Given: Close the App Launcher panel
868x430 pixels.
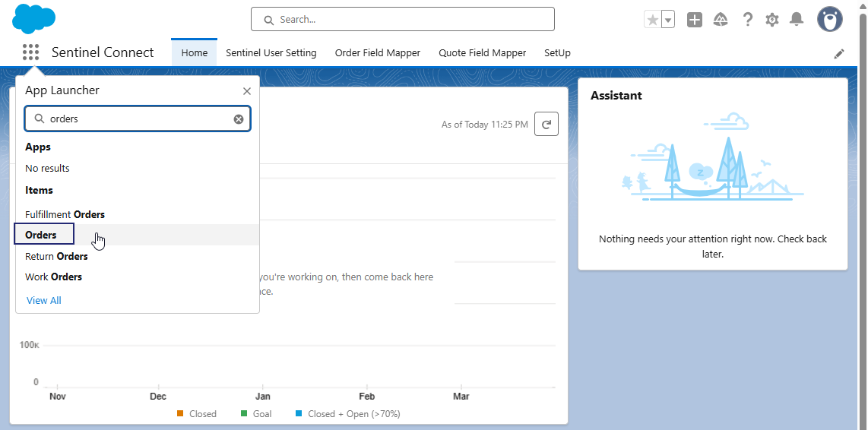Looking at the screenshot, I should click(246, 91).
